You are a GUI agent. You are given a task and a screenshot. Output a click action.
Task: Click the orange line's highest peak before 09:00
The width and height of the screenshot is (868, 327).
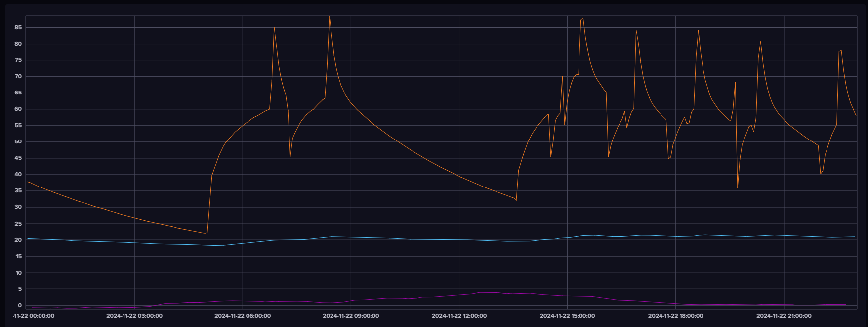330,17
